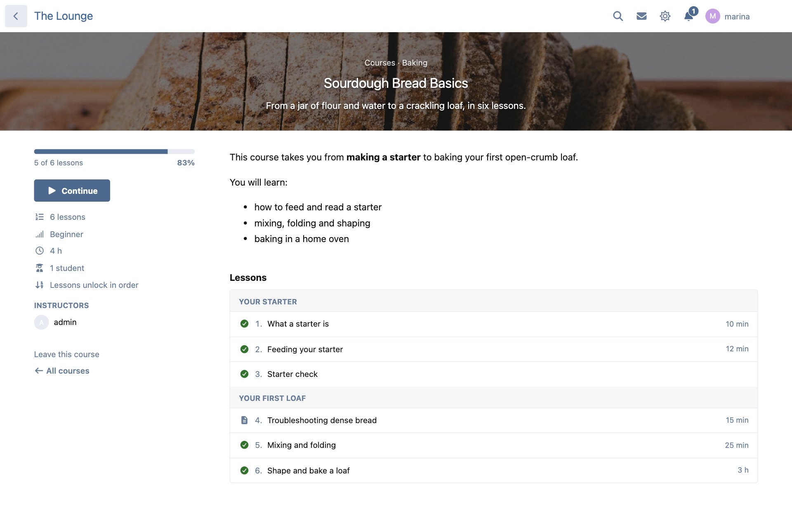Open the notifications bell icon
The image size is (792, 532).
pyautogui.click(x=688, y=16)
